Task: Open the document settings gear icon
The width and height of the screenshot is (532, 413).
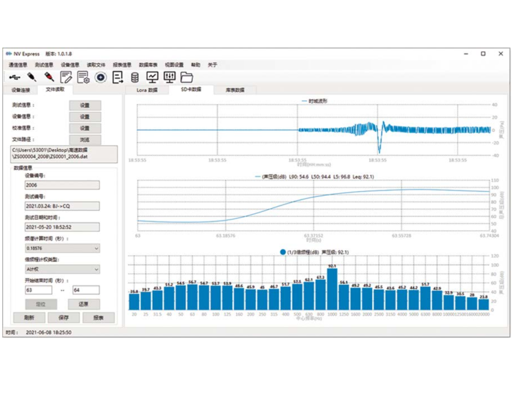Action: tap(83, 77)
